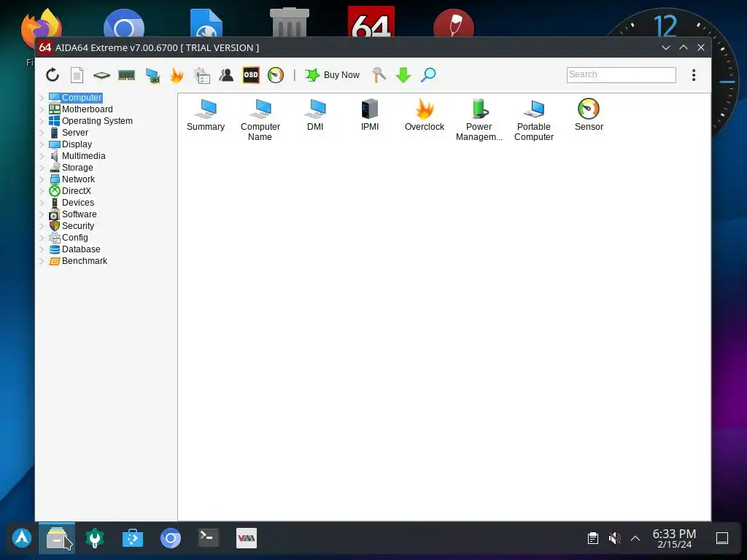This screenshot has height=560, width=747.
Task: Click the 6:33 PM taskbar clock
Action: pyautogui.click(x=674, y=539)
